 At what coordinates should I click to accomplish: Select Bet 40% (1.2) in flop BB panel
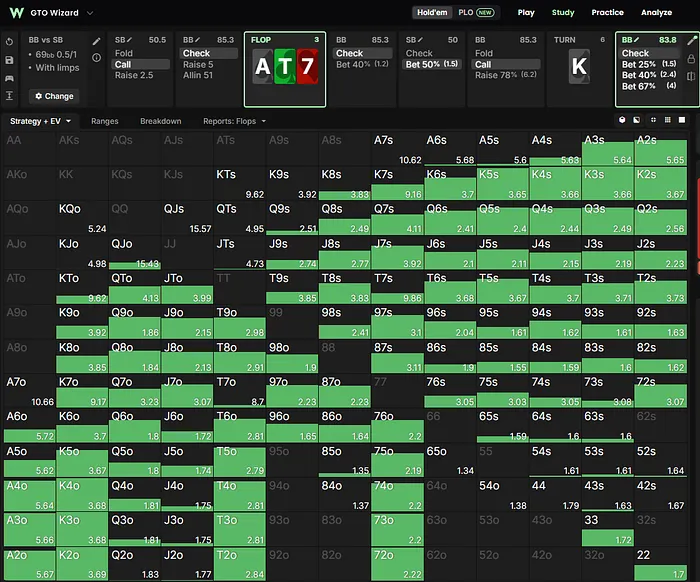click(x=362, y=64)
